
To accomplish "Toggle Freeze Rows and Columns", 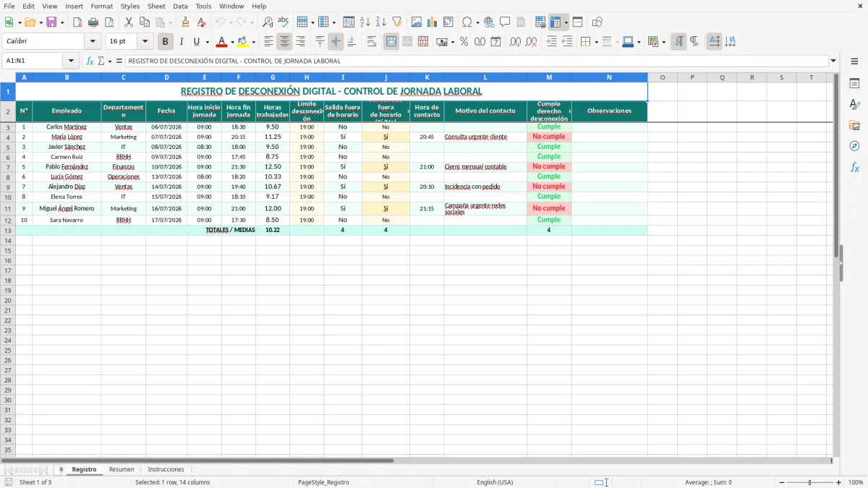I will click(x=556, y=22).
